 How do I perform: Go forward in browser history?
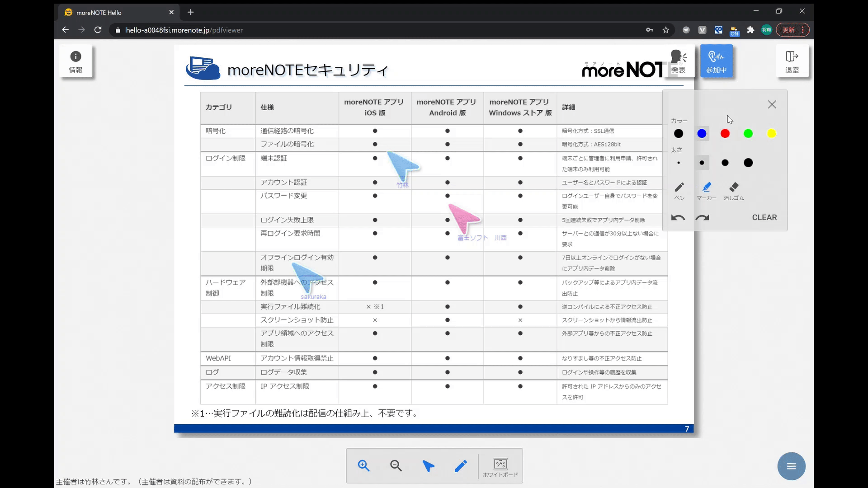(x=81, y=30)
